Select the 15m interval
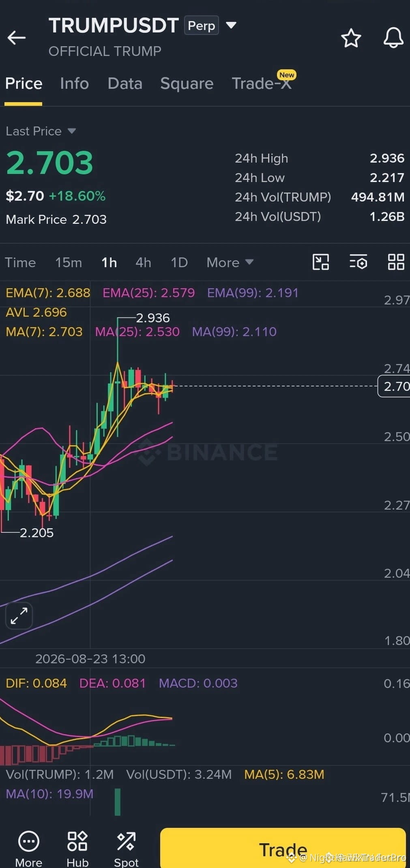Screen dimensions: 410x868 [69, 263]
